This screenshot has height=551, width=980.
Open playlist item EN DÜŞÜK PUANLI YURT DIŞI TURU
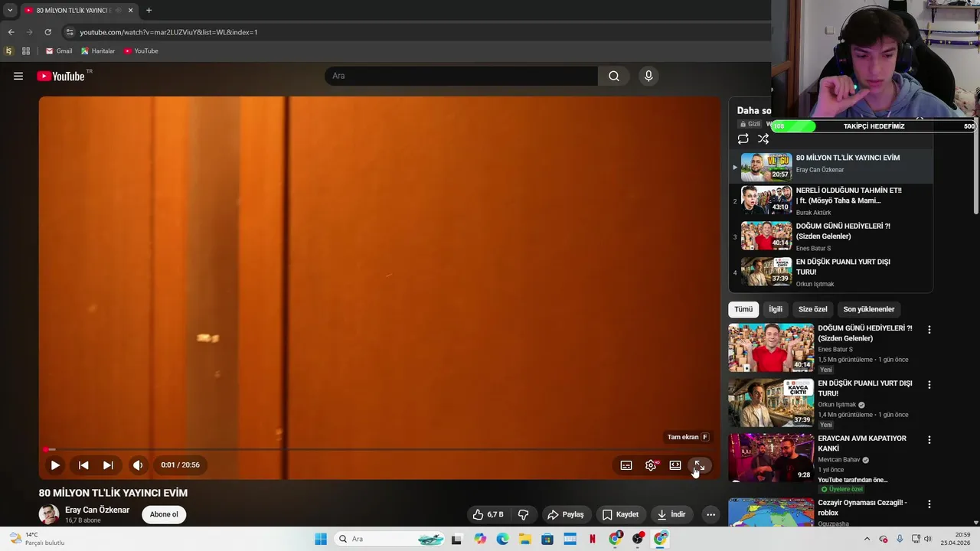coord(831,272)
